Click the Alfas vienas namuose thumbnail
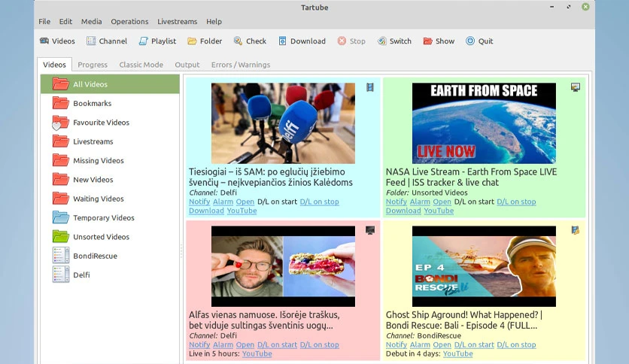The image size is (629, 364). [x=283, y=266]
